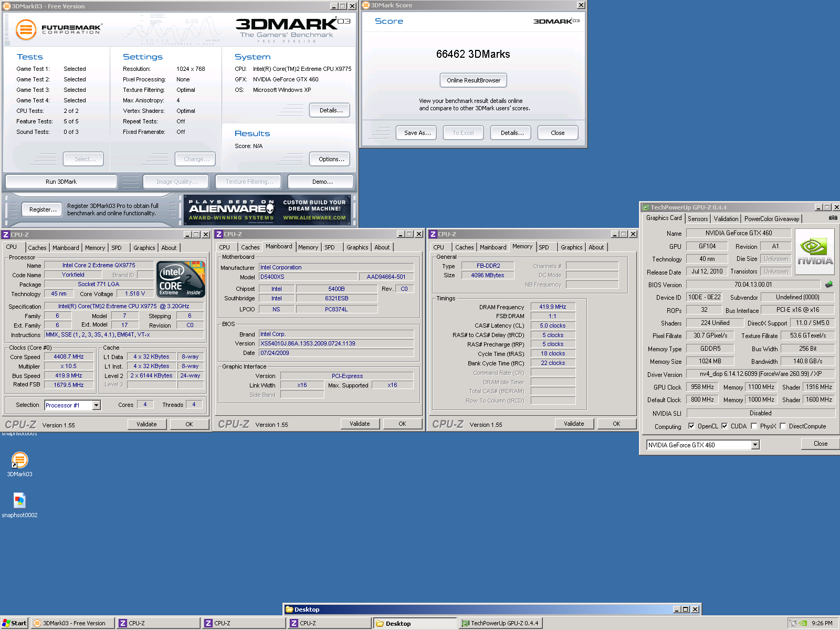840x630 pixels.
Task: Click the DRAM Frequency 419.9 MHz value
Action: tap(553, 307)
